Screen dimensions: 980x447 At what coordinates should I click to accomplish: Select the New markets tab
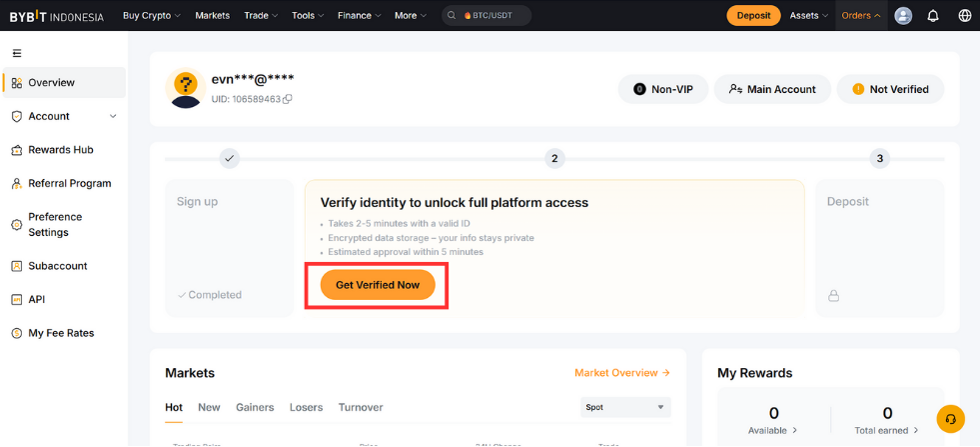pos(209,408)
